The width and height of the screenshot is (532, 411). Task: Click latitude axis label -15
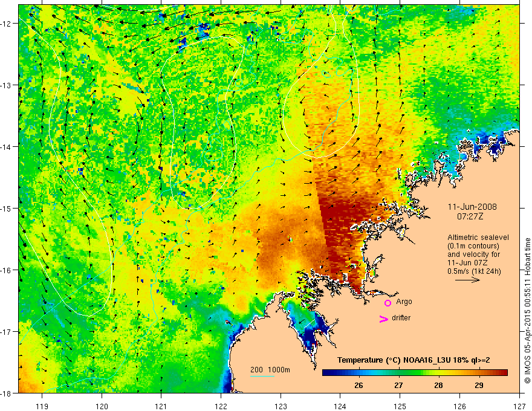click(x=7, y=208)
